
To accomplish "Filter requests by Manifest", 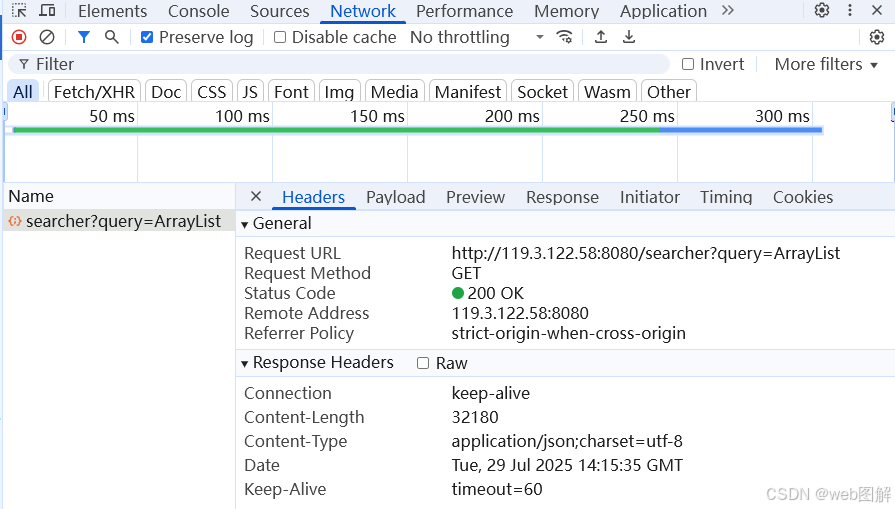I will point(468,91).
